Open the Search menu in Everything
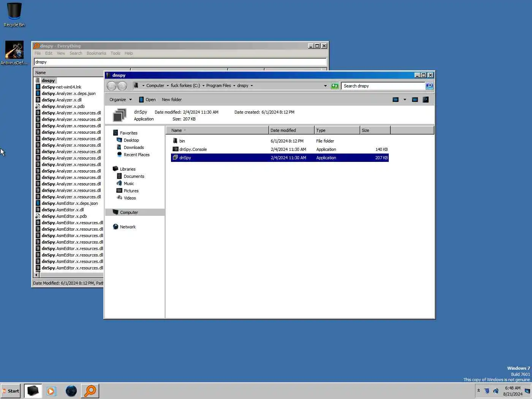 click(x=76, y=53)
